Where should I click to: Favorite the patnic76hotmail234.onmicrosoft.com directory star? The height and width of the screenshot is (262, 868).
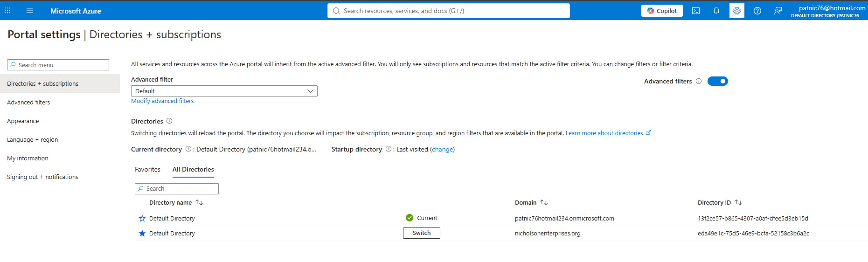coord(142,218)
